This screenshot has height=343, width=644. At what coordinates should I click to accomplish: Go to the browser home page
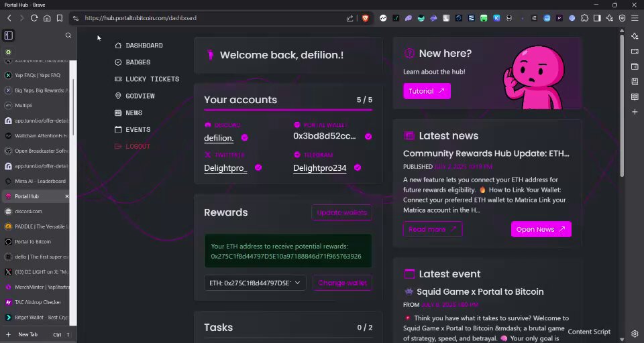(x=47, y=18)
